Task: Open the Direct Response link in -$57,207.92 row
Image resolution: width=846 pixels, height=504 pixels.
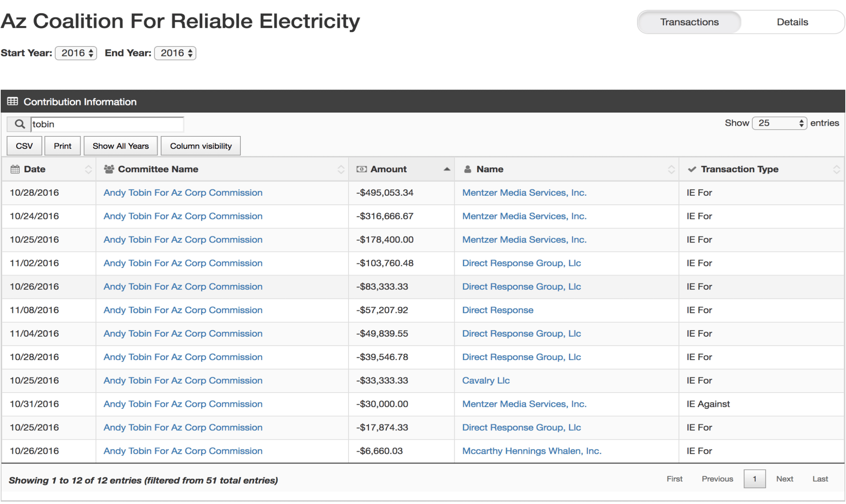Action: click(497, 310)
